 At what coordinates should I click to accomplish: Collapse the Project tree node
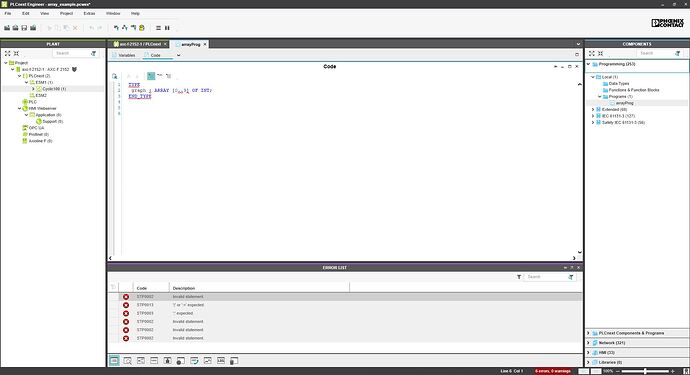click(x=6, y=63)
